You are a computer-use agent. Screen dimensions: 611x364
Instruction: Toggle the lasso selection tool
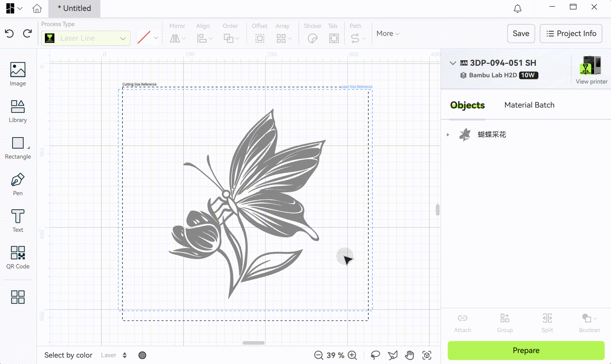click(x=375, y=355)
